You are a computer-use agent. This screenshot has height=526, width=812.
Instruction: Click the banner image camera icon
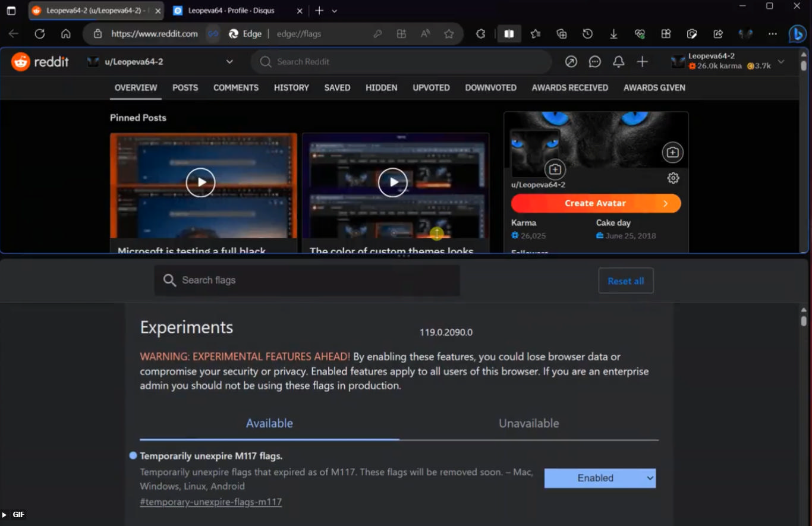(672, 152)
